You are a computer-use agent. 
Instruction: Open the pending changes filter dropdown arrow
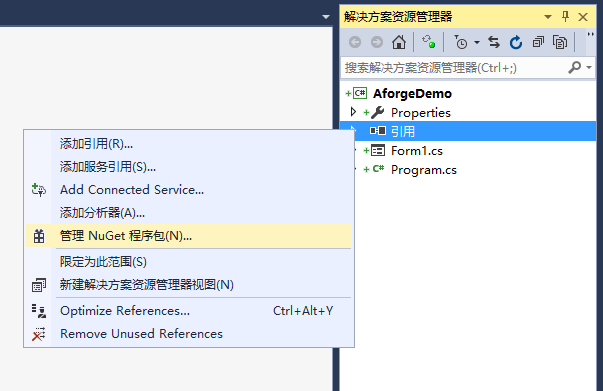pos(477,42)
